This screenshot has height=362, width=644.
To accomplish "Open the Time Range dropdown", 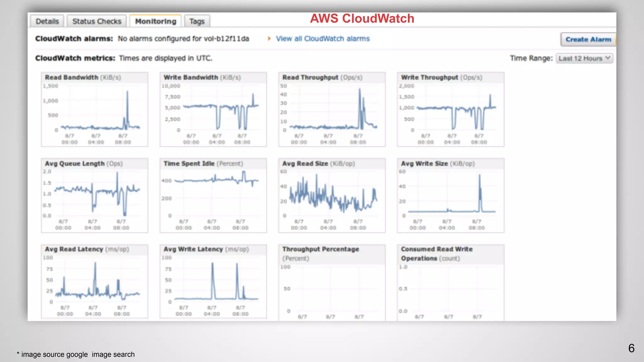I will pos(584,58).
